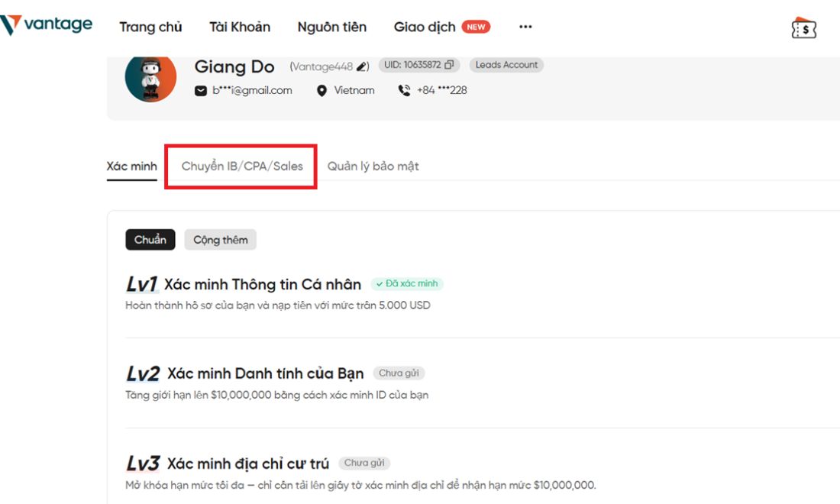840x504 pixels.
Task: Open the Nguồn tiền menu
Action: pos(332,27)
